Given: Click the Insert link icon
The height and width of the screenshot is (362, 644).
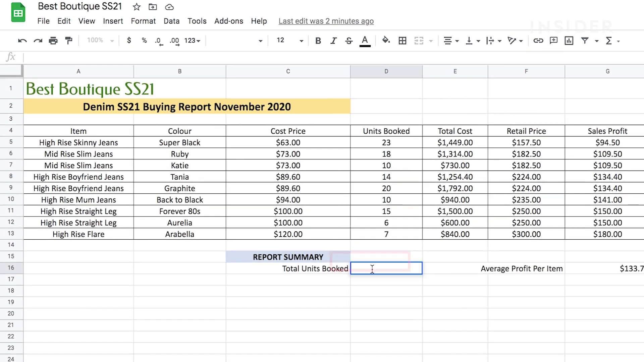Looking at the screenshot, I should click(x=538, y=41).
